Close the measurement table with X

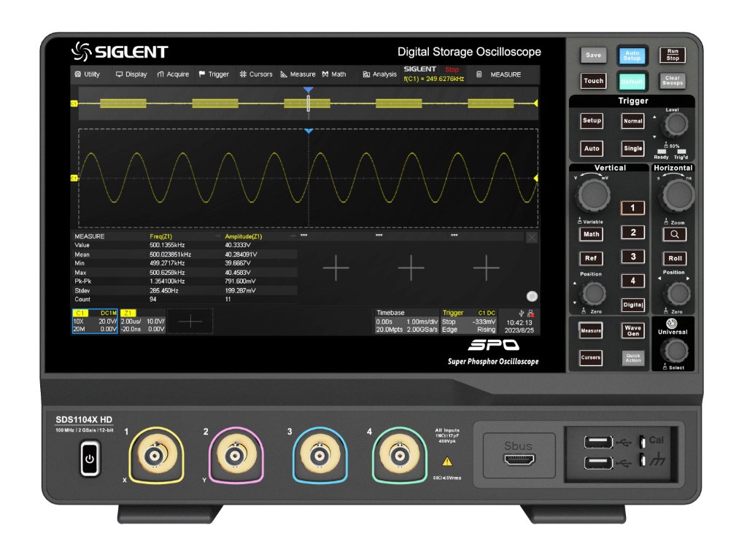click(532, 237)
